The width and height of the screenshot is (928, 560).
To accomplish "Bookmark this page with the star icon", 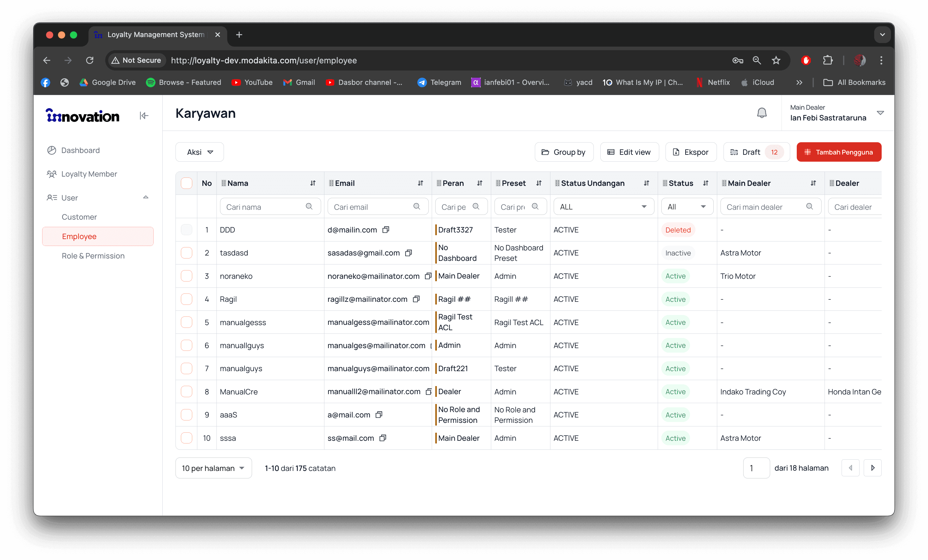I will 776,60.
